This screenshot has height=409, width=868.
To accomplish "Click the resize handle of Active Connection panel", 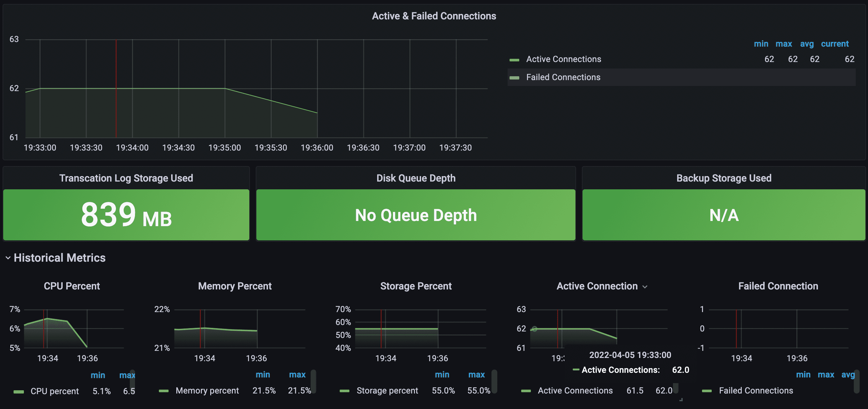I will tap(681, 400).
